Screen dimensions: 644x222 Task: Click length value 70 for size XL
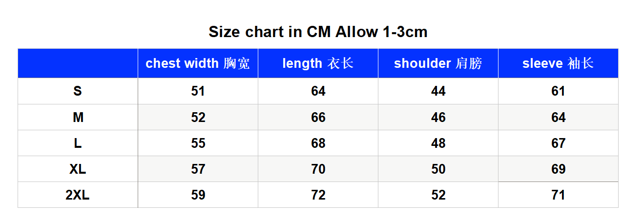click(x=318, y=169)
